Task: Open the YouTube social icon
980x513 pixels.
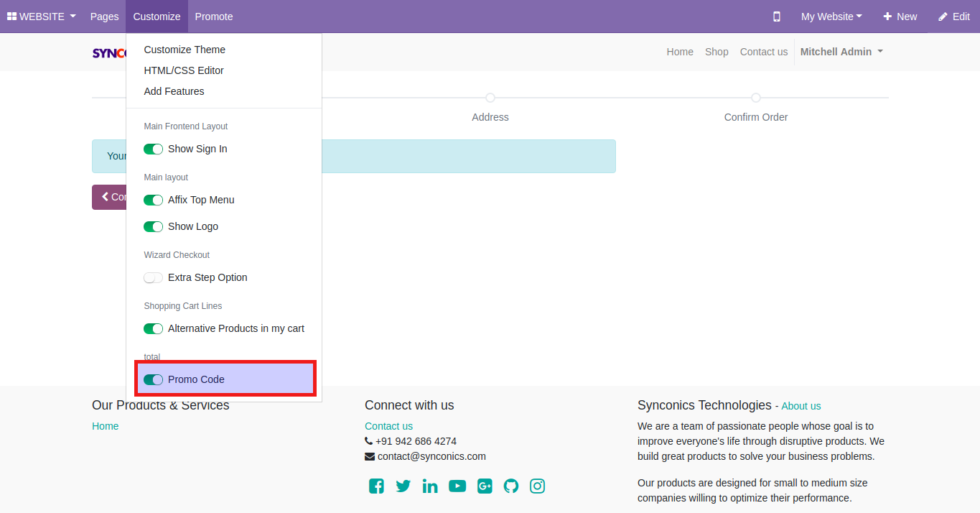Action: pos(457,486)
